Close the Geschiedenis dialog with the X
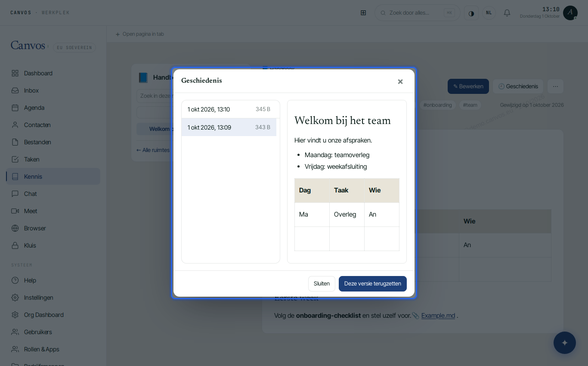588x366 pixels. point(400,81)
